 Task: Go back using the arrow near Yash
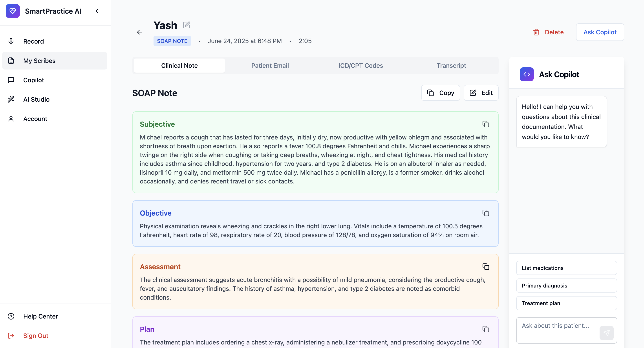point(139,32)
